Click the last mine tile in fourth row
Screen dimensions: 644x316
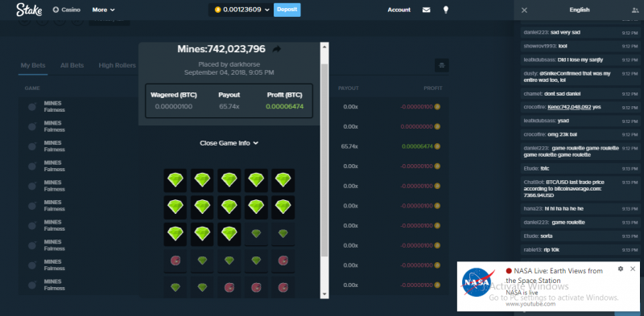tap(283, 261)
